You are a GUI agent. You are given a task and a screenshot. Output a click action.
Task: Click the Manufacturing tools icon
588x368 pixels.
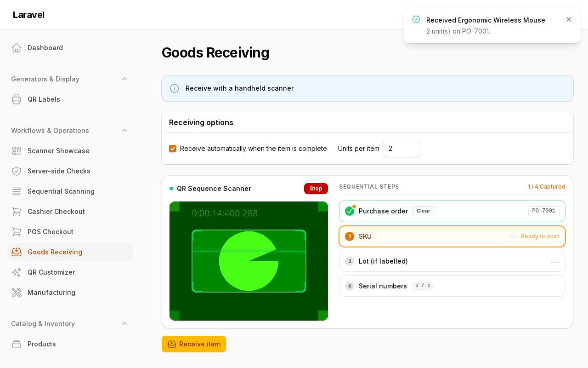(17, 293)
